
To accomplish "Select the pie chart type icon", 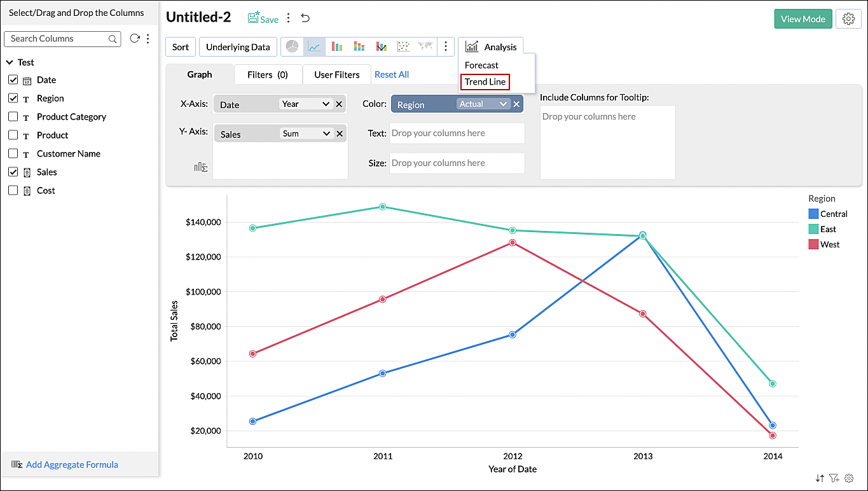I will (x=292, y=46).
